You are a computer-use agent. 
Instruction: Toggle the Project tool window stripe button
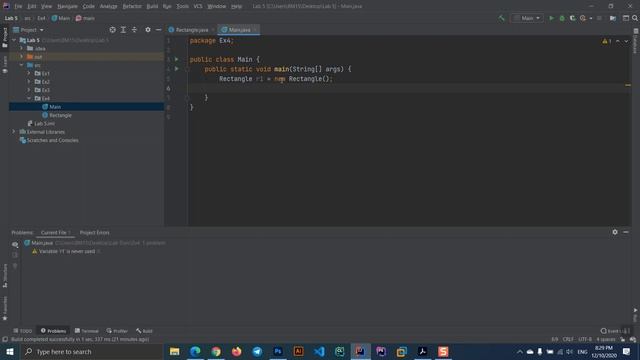click(5, 38)
